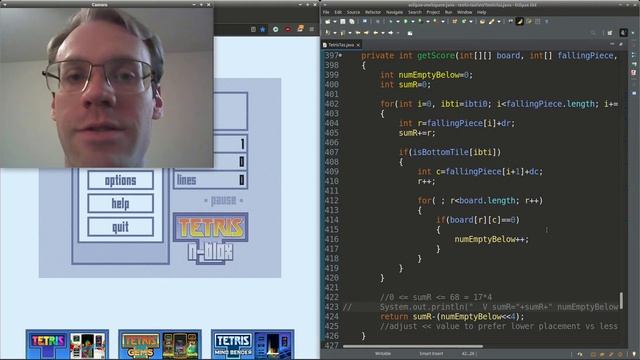This screenshot has height=360, width=640.
Task: Expand the Next Annotation dropdown arrow
Action: pos(335,33)
